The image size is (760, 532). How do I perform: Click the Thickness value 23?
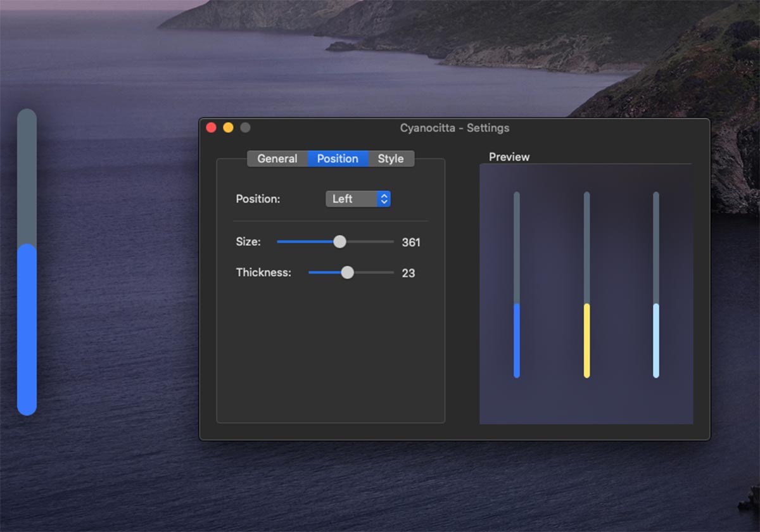coord(408,273)
